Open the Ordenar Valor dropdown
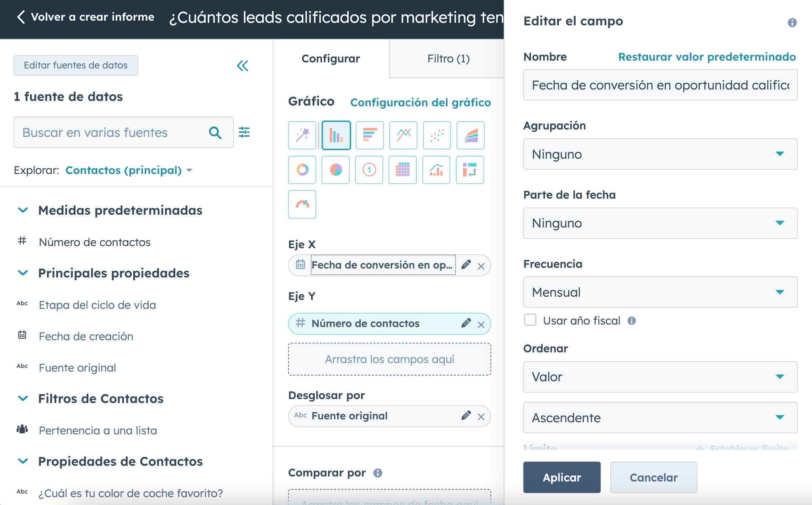Viewport: 812px width, 505px height. [660, 377]
